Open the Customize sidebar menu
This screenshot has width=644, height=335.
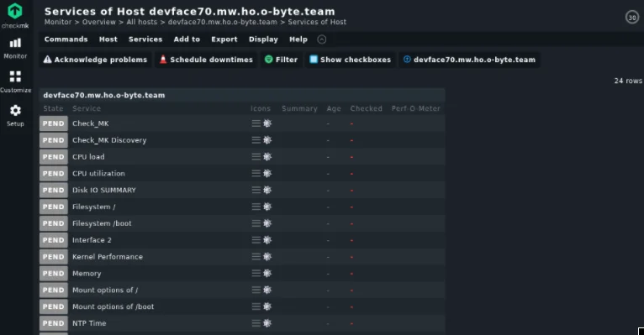click(x=15, y=81)
